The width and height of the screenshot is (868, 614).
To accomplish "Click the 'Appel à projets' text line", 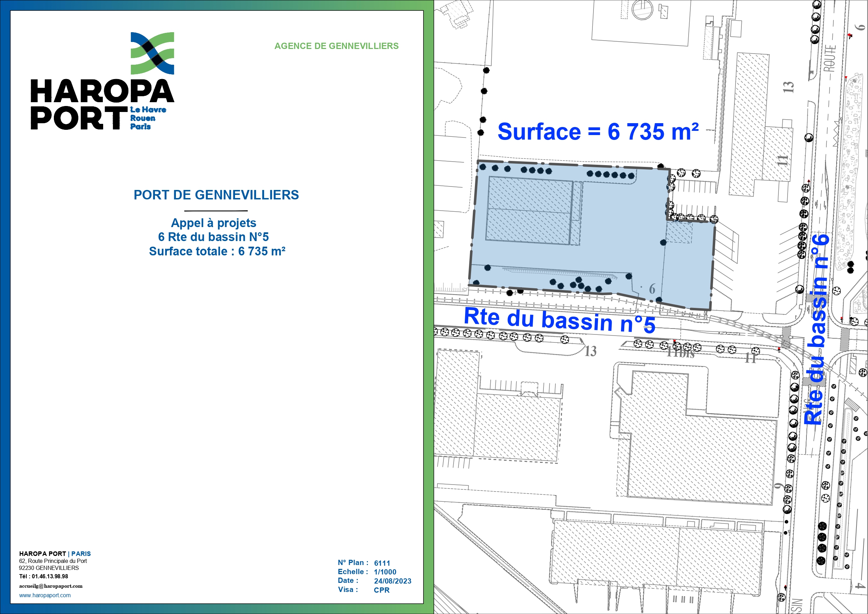I will [214, 223].
